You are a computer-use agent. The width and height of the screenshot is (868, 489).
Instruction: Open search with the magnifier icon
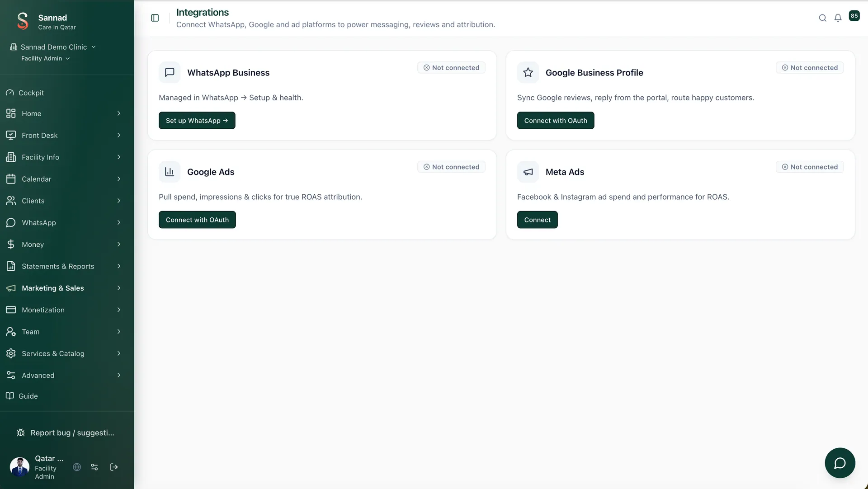823,18
